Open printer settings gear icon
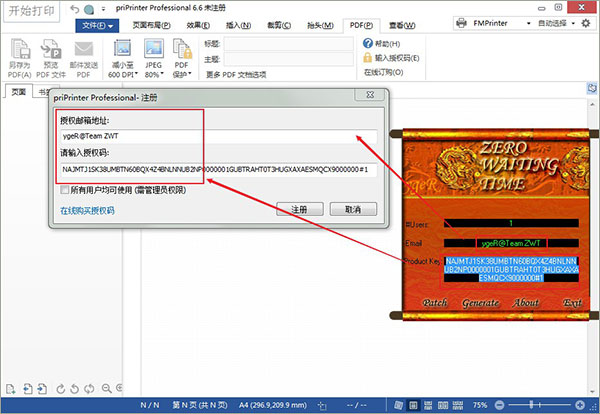Image resolution: width=600 pixels, height=414 pixels. pos(586,23)
